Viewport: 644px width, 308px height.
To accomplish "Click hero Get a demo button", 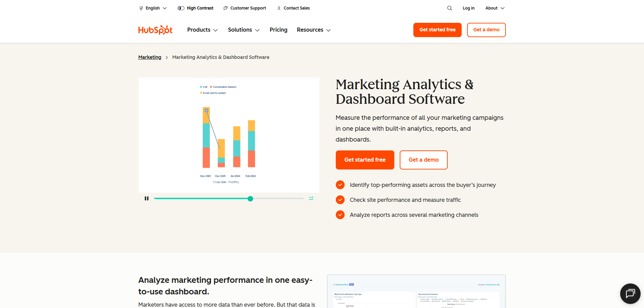I will point(424,160).
